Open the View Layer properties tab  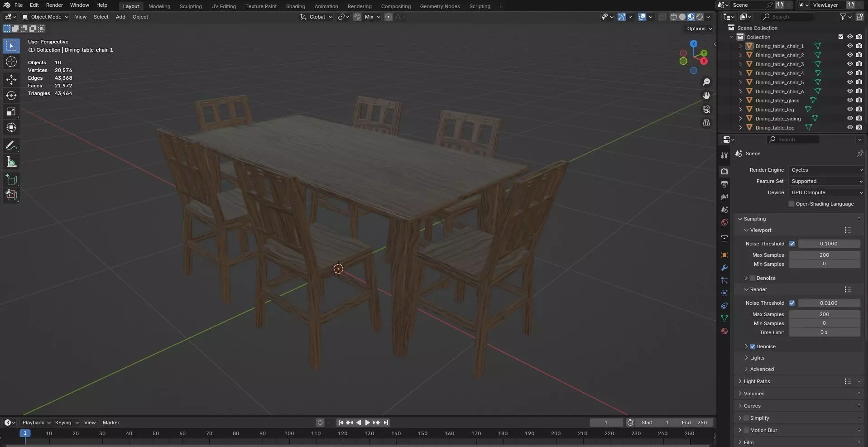pyautogui.click(x=724, y=197)
